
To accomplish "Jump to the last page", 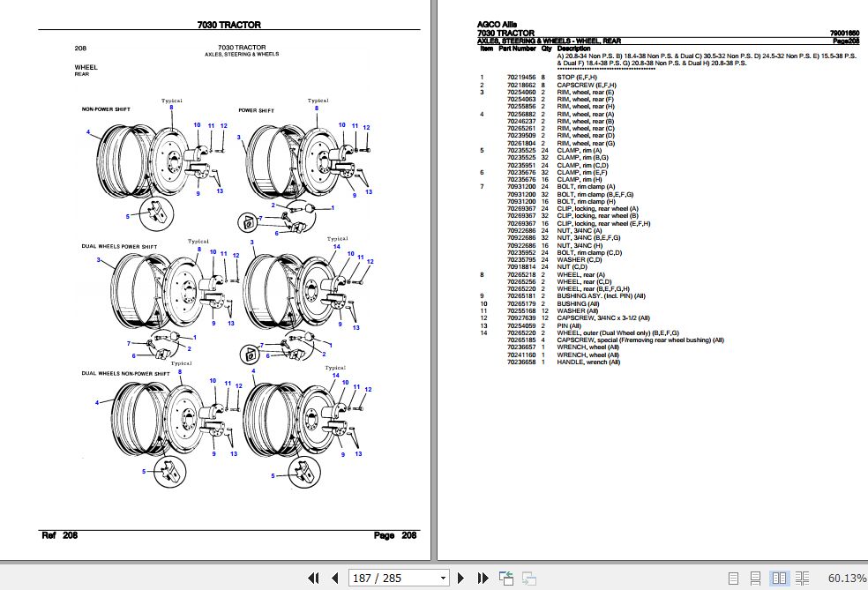I will 483,578.
